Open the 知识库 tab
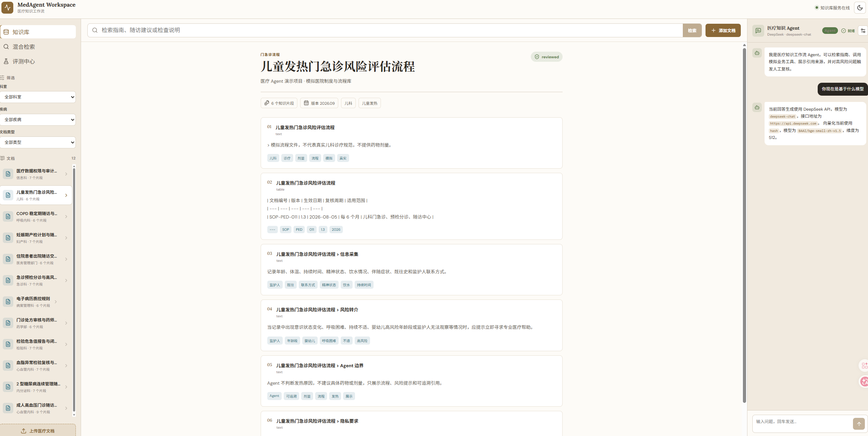This screenshot has height=436, width=868. tap(38, 32)
